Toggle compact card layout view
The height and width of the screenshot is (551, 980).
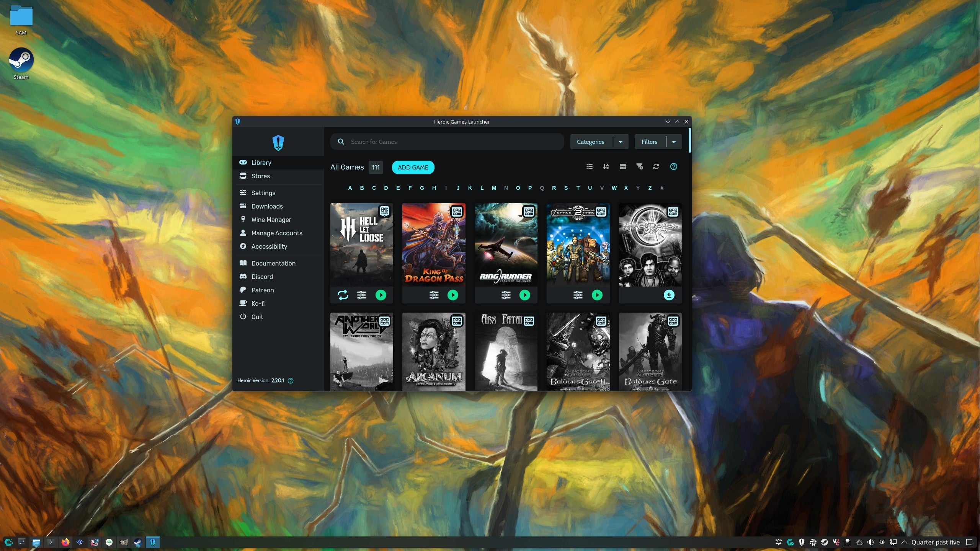(x=623, y=166)
